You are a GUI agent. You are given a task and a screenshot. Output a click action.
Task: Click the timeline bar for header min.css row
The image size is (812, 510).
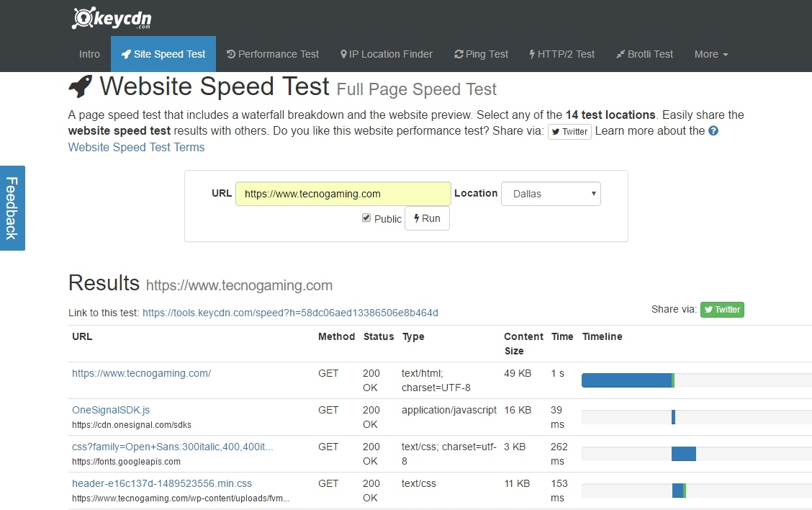(679, 491)
